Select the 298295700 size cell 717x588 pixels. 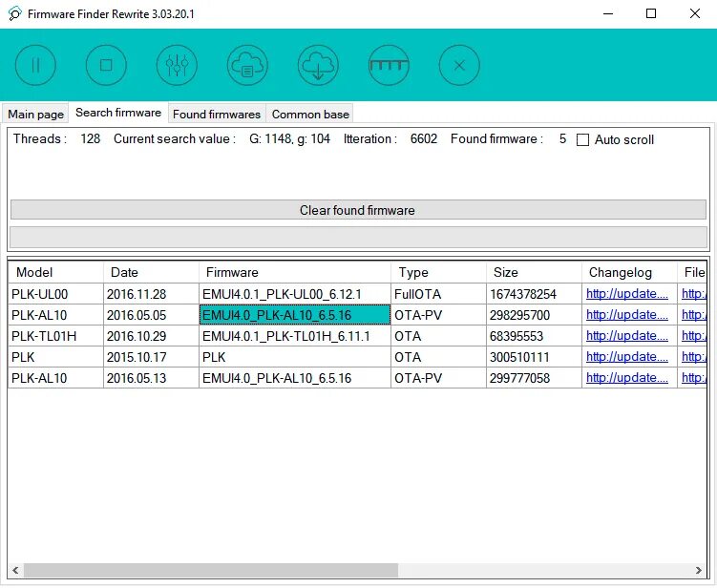534,315
